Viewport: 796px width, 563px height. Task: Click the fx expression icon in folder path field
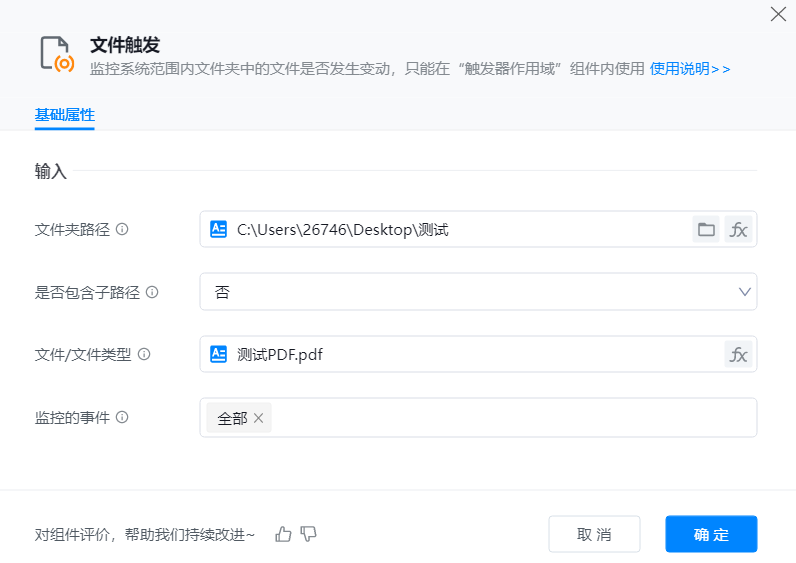point(738,229)
